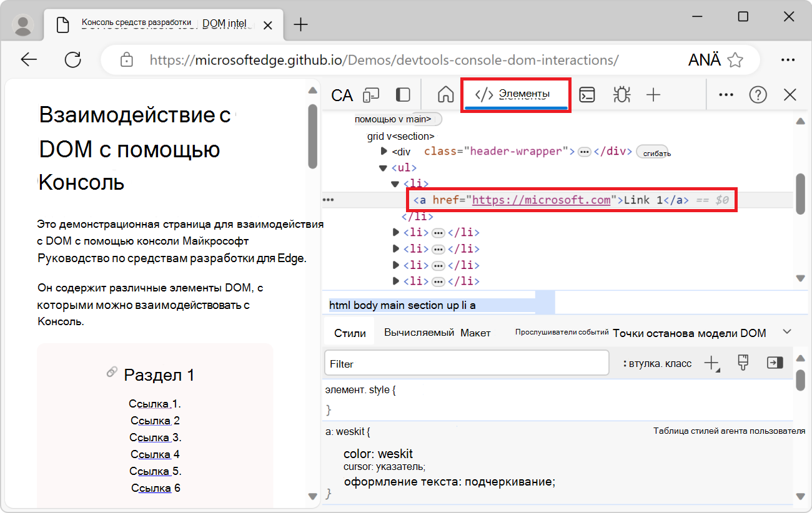Click inside the styles Filter field

click(465, 363)
